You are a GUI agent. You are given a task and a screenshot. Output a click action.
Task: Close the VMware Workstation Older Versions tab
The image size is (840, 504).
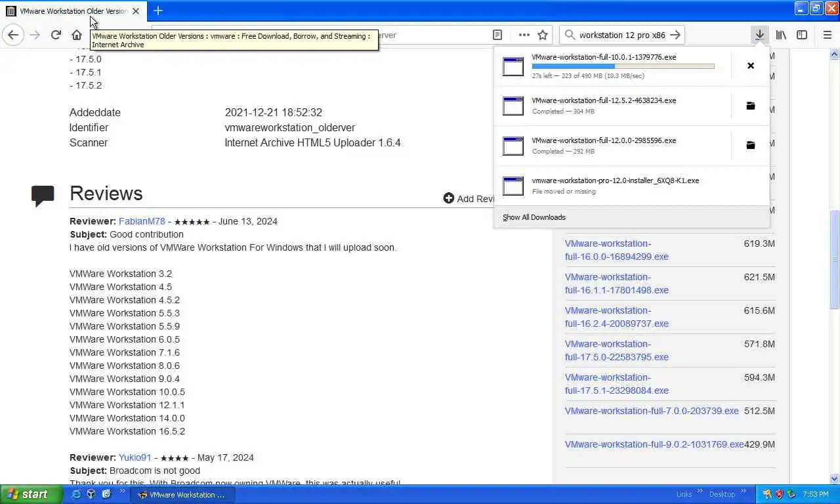pos(136,11)
